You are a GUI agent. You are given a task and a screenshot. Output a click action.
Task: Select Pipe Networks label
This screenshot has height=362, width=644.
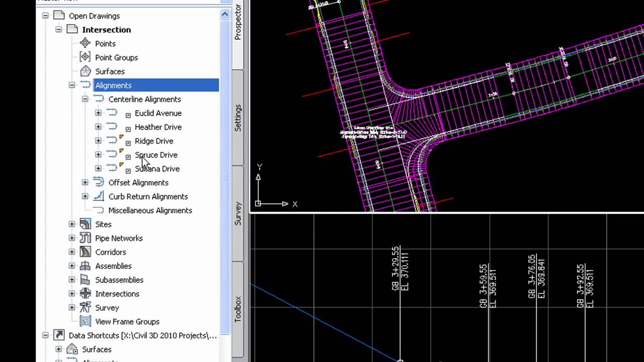point(119,238)
